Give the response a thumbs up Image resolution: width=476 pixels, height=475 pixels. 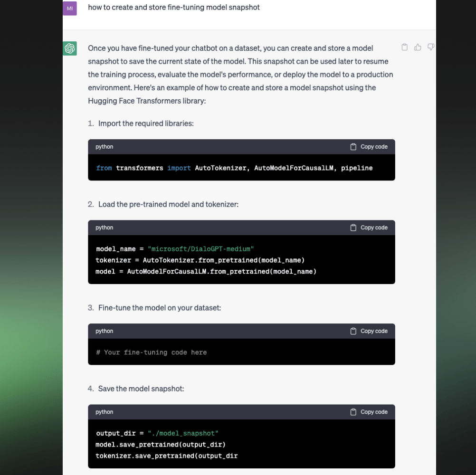pos(418,47)
